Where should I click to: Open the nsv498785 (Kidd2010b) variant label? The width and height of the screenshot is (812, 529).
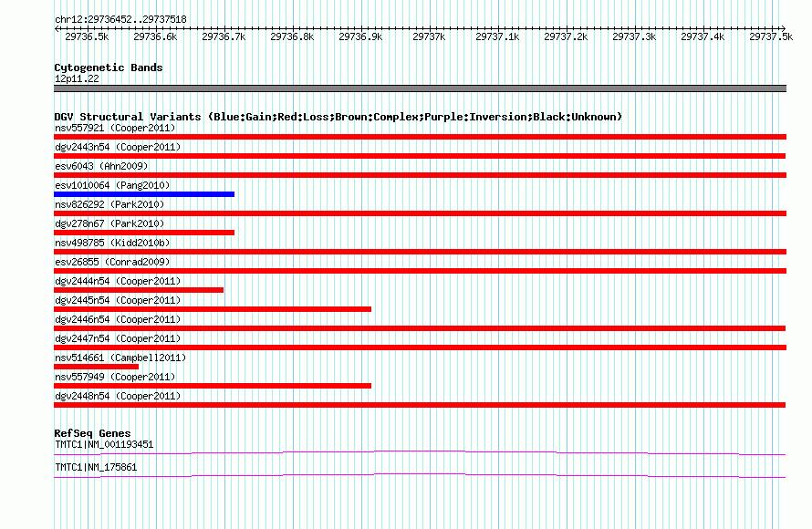(x=112, y=243)
